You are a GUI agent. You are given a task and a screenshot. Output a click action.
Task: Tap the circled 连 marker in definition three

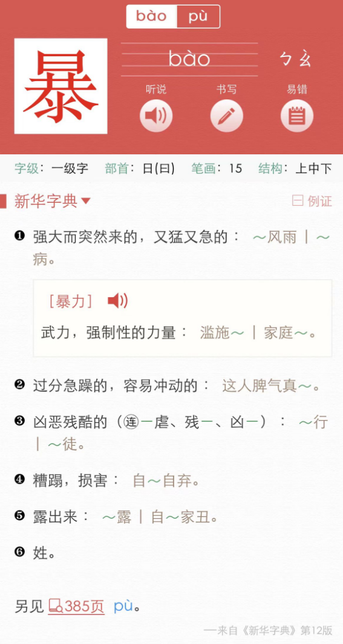tap(132, 422)
